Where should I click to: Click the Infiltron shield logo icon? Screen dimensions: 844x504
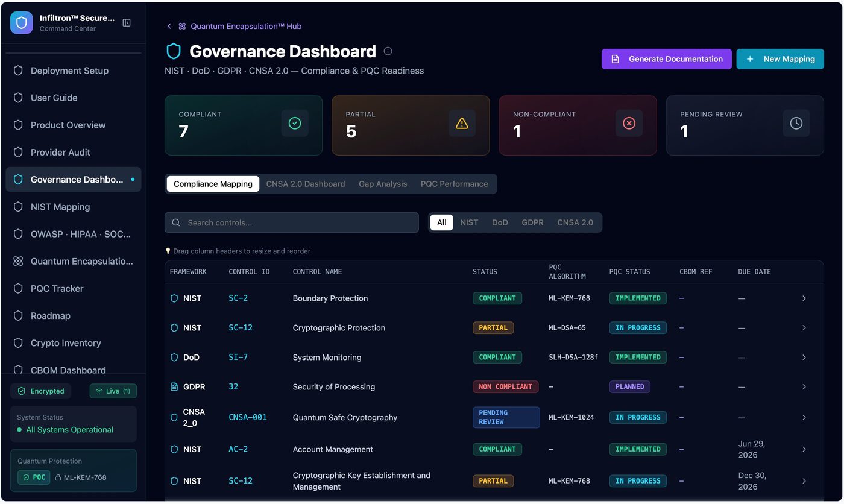coord(22,23)
